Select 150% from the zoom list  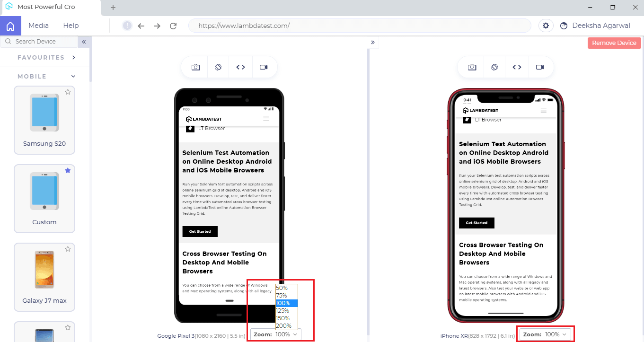[282, 318]
